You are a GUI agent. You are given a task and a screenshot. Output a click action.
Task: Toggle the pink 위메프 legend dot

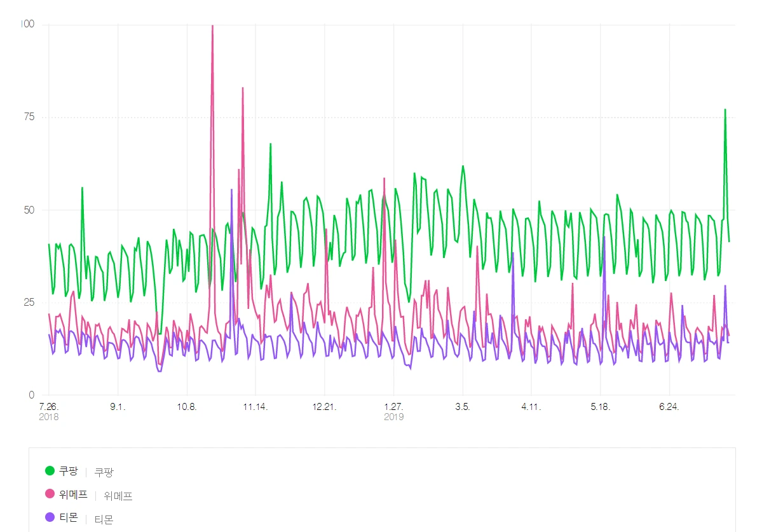click(50, 494)
